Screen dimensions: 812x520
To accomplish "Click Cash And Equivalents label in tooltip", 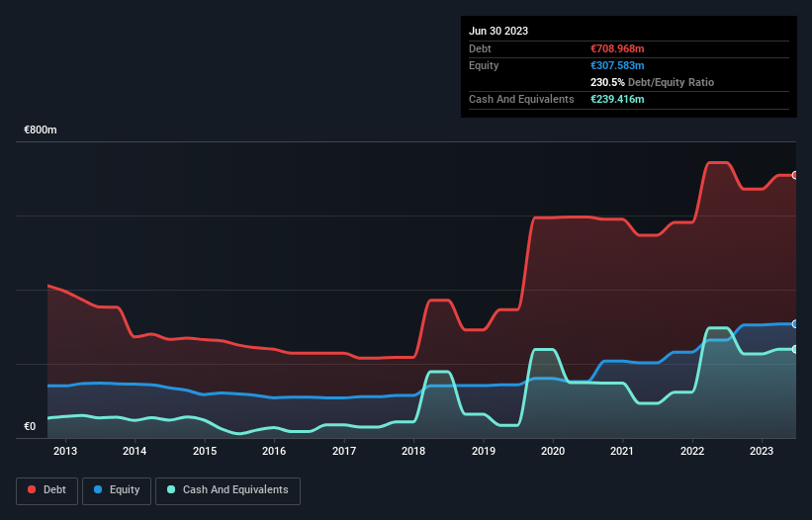I will 521,99.
